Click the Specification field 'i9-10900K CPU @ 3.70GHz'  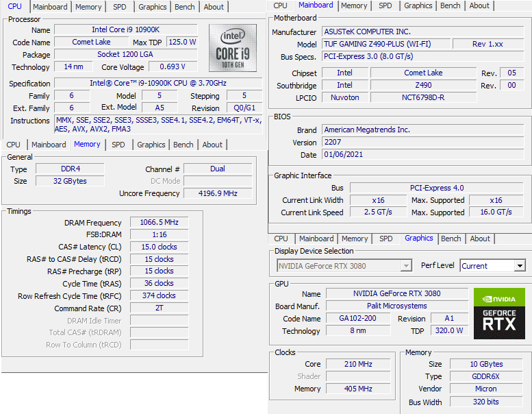coord(158,83)
